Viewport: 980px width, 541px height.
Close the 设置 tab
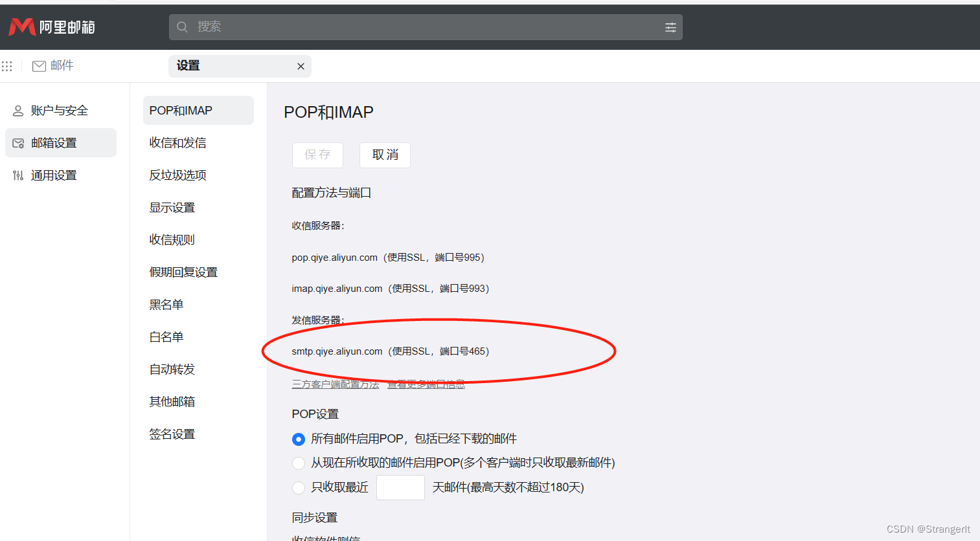[301, 66]
